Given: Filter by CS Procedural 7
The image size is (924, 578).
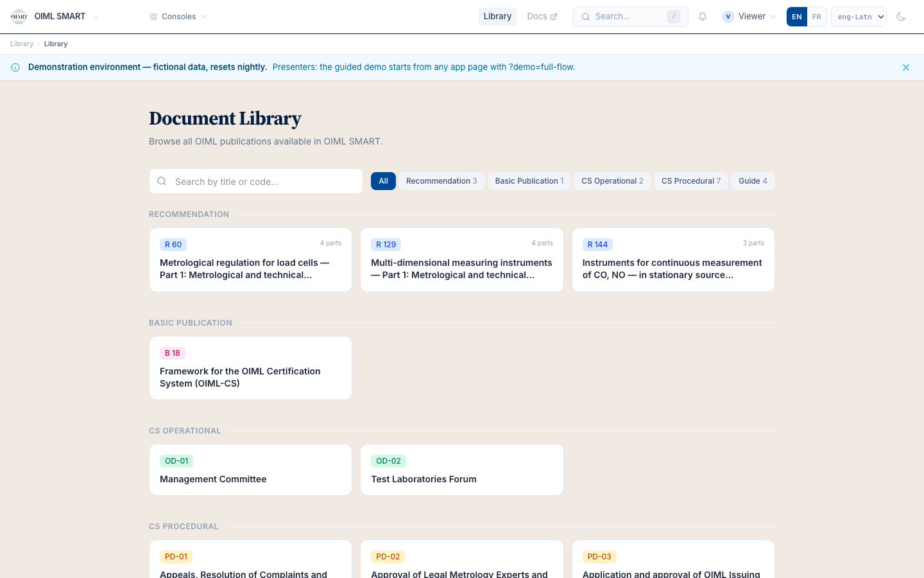Looking at the screenshot, I should [x=691, y=181].
